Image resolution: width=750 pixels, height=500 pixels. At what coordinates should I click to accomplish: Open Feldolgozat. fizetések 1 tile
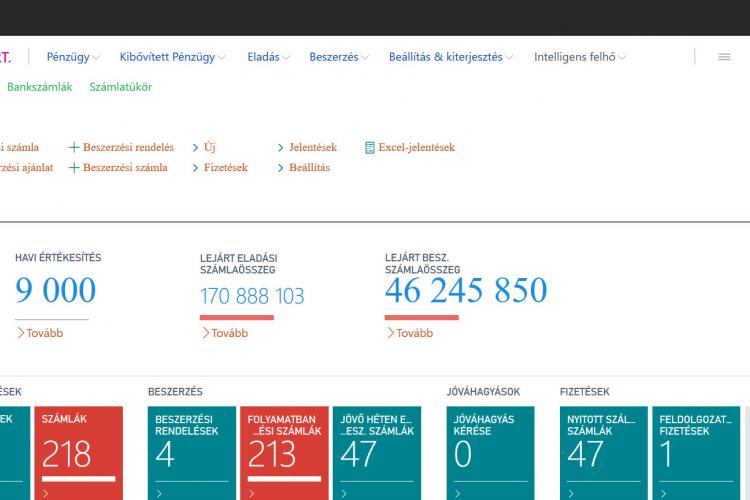point(696,453)
